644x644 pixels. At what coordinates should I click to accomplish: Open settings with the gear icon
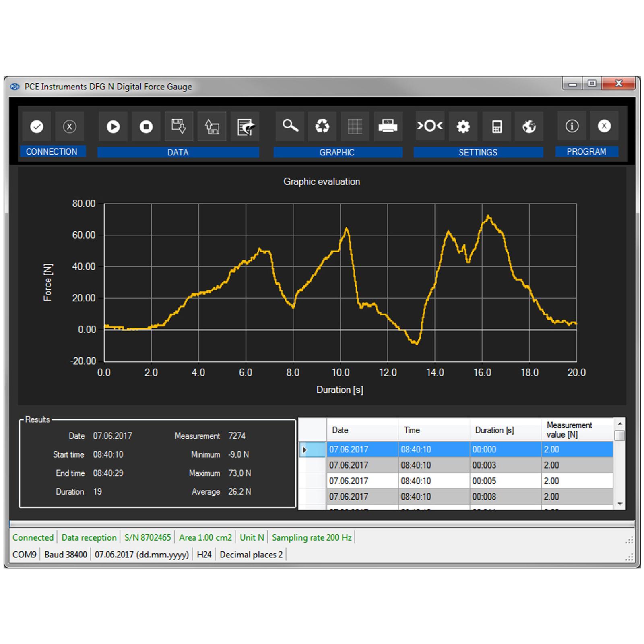pyautogui.click(x=463, y=126)
